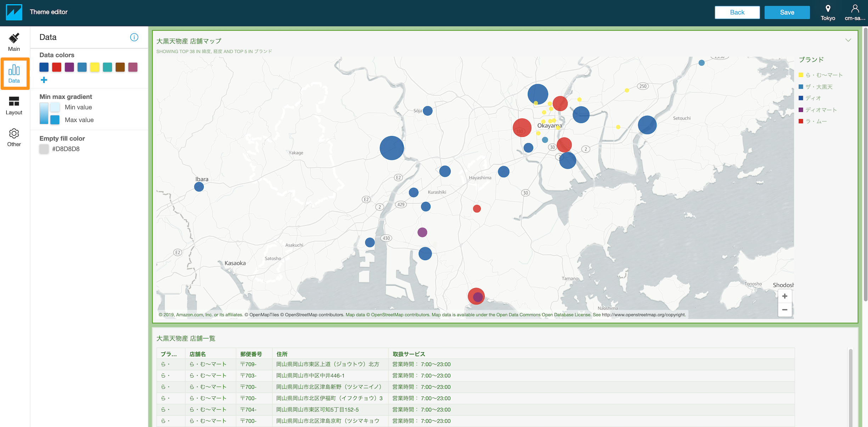This screenshot has height=427, width=868.
Task: Click the purple bubble south of Kurashiki
Action: pyautogui.click(x=422, y=232)
